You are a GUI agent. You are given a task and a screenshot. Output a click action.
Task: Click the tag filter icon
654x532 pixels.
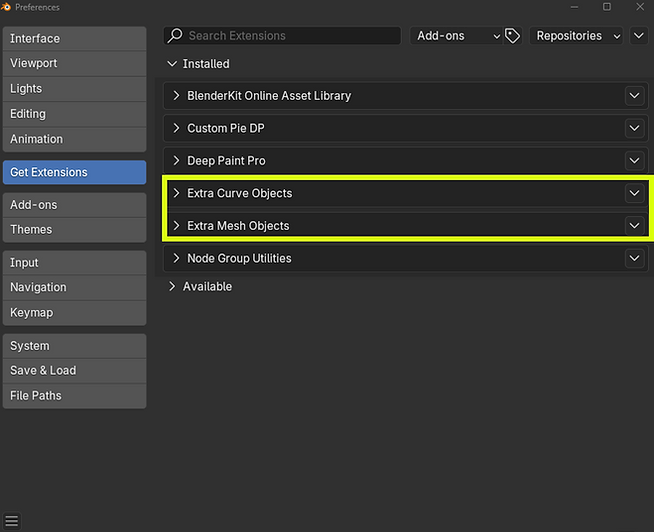(513, 36)
